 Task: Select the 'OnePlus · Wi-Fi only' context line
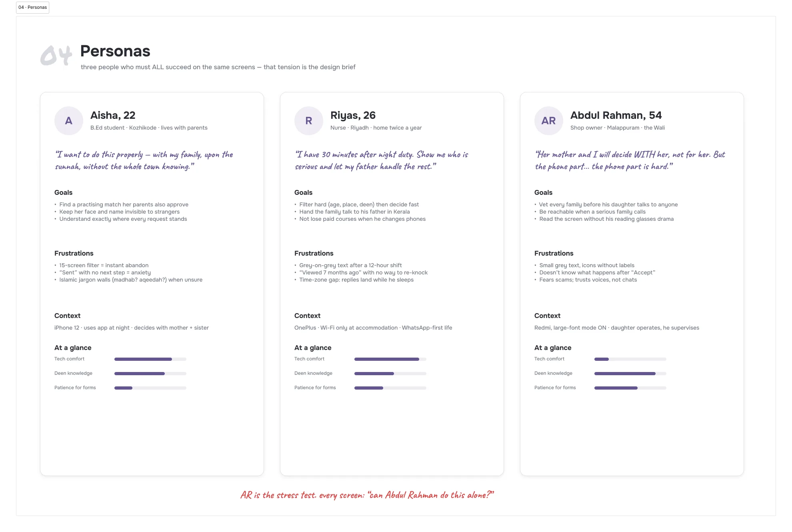click(373, 328)
